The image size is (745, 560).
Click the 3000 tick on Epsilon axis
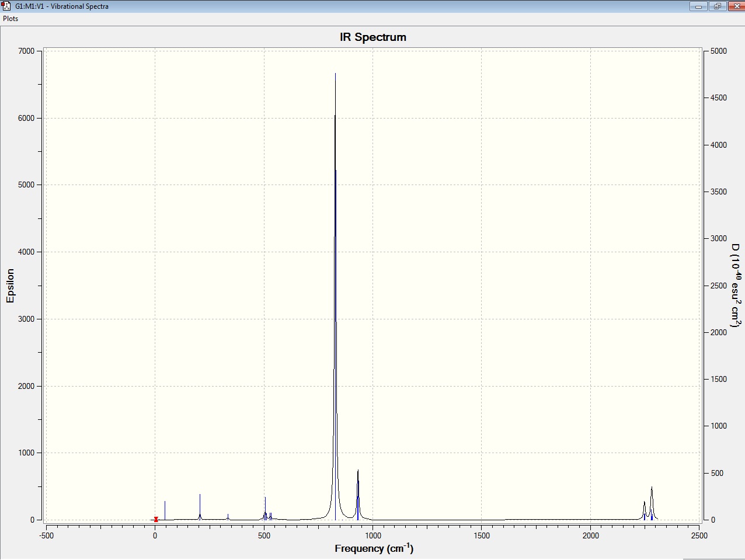[x=27, y=319]
